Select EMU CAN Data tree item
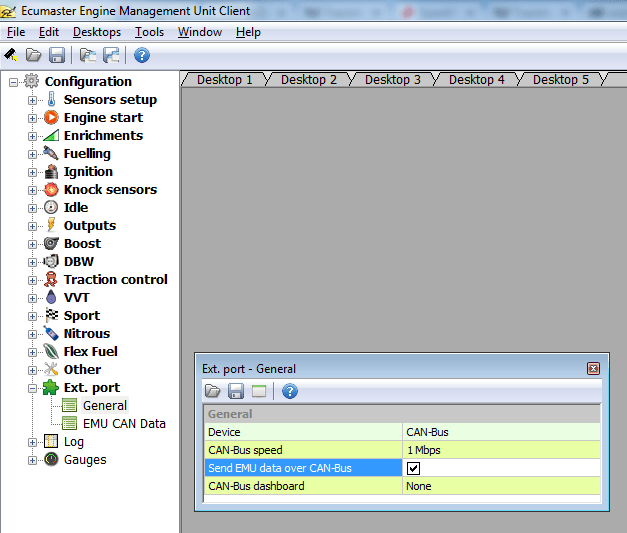This screenshot has width=627, height=533. point(124,423)
